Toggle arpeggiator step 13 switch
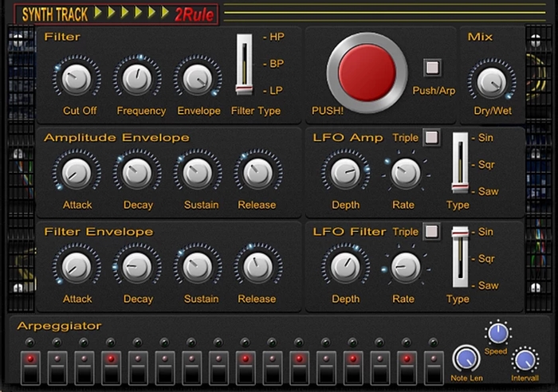This screenshot has width=558, height=392. coord(353,368)
